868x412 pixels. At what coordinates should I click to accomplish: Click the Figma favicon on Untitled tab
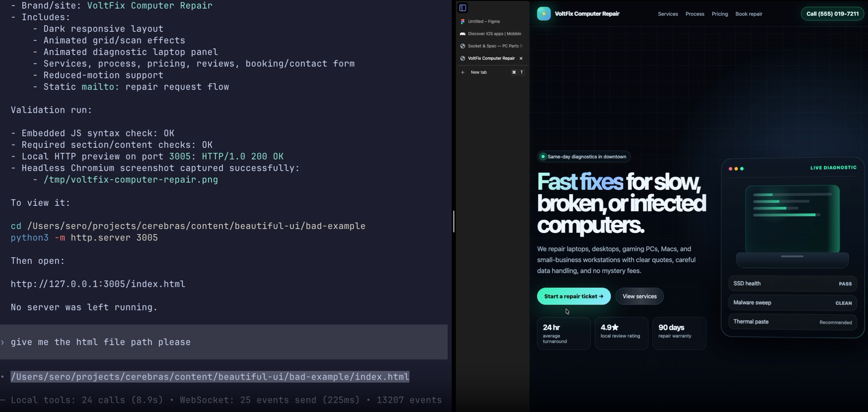(463, 21)
